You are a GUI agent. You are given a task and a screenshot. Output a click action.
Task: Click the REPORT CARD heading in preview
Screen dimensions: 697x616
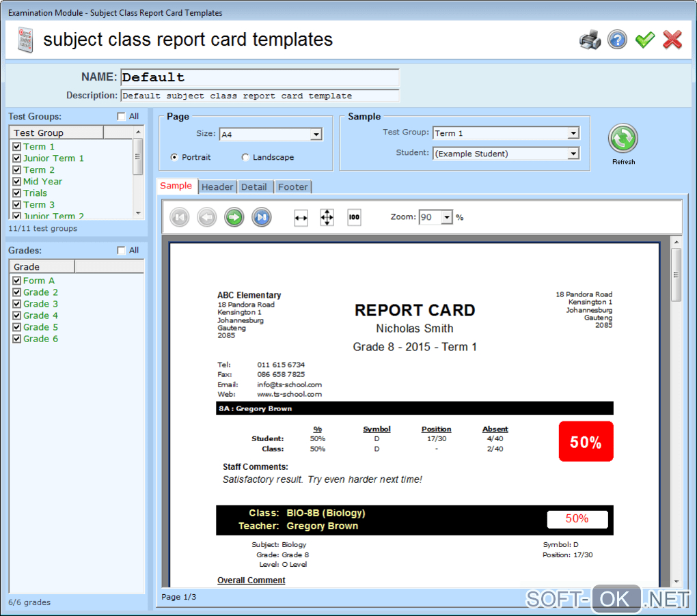415,311
